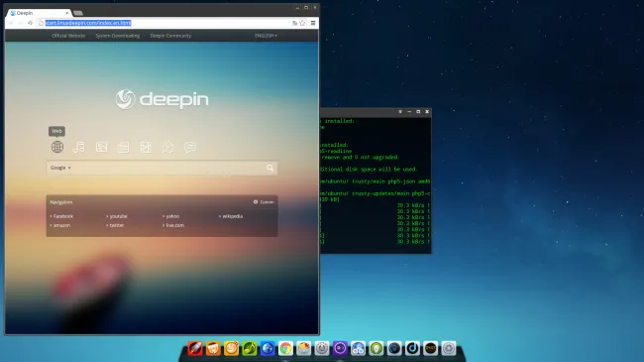Viewport: 644px width, 362px height.
Task: Reload the page in the browser
Action: click(x=30, y=23)
